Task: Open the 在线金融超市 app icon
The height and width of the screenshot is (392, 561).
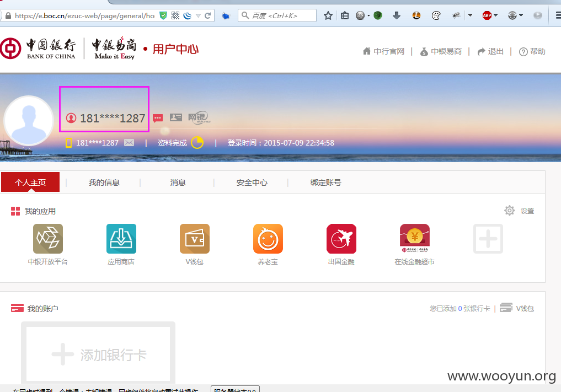Action: click(415, 239)
